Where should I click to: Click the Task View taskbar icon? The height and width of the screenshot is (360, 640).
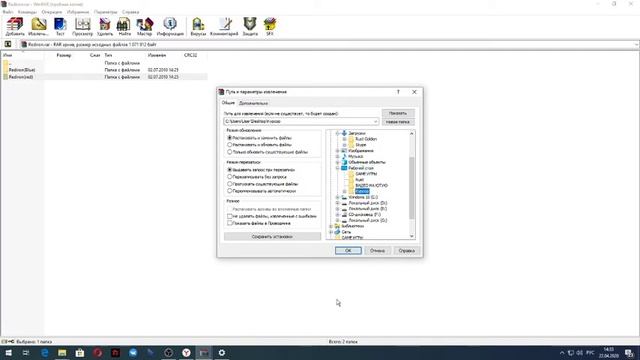(26, 353)
